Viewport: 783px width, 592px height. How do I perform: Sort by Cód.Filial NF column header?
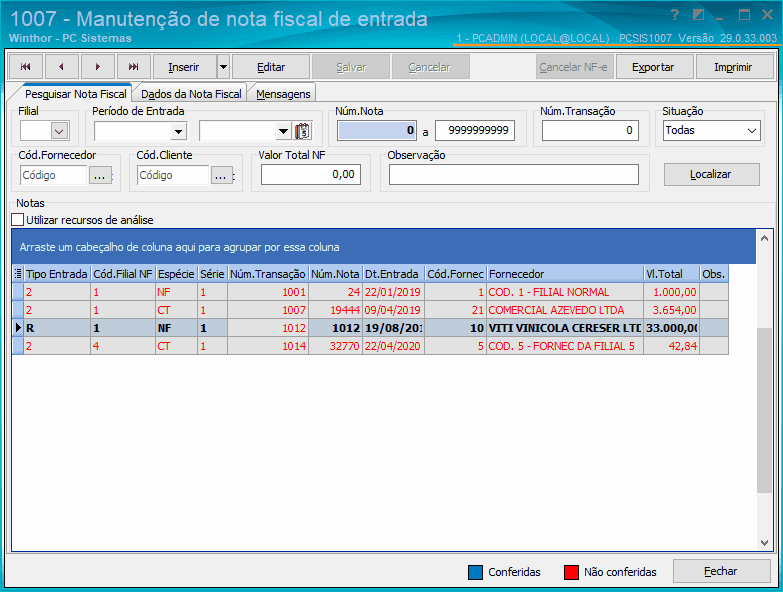[x=123, y=274]
